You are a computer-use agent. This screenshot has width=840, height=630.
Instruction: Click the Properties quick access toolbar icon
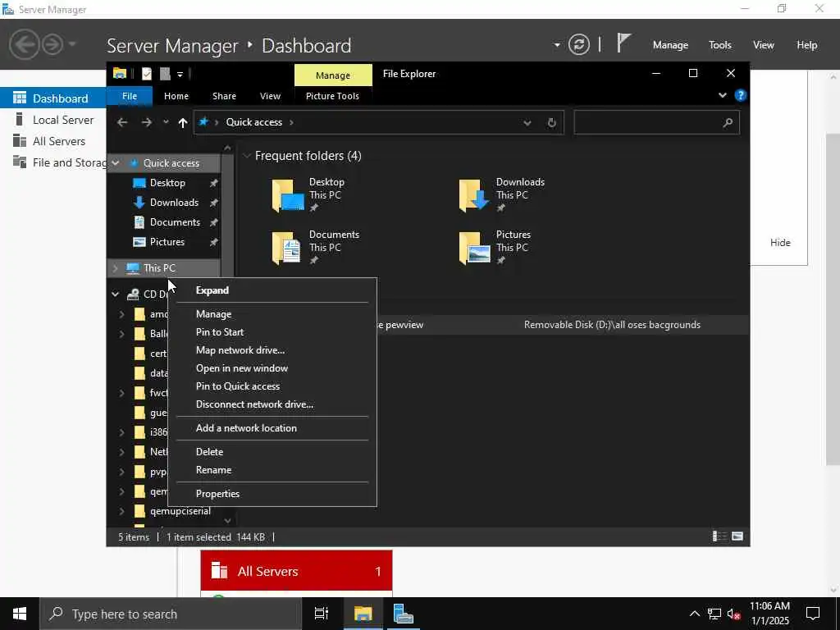[147, 74]
